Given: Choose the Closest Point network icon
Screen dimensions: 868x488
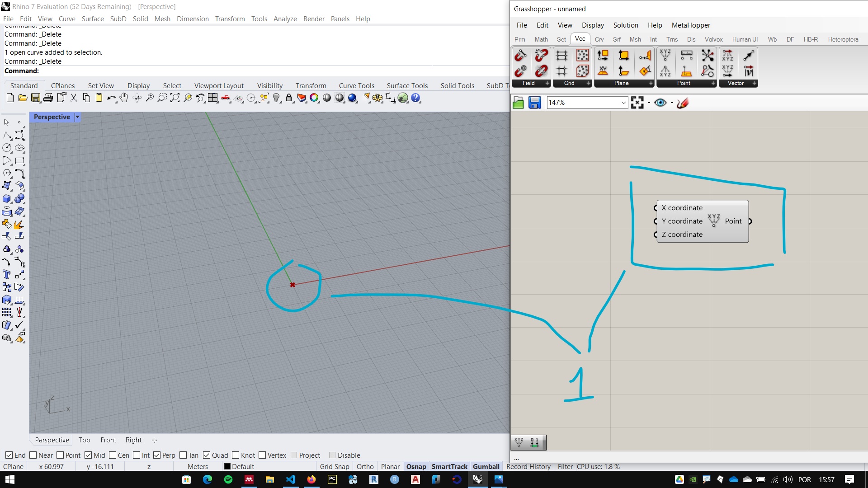Looking at the screenshot, I should (x=708, y=56).
